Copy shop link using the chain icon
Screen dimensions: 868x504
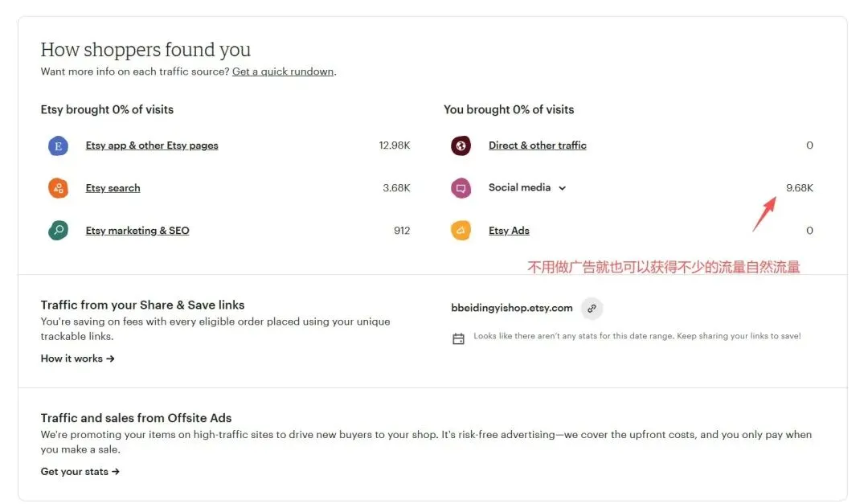[592, 308]
